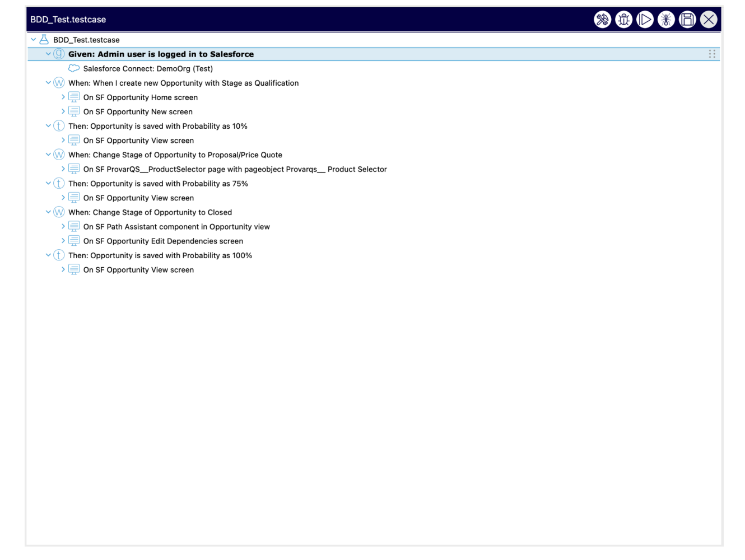Click the t icon for Probability as 75% step
Screen dimensions: 745x560
59,183
